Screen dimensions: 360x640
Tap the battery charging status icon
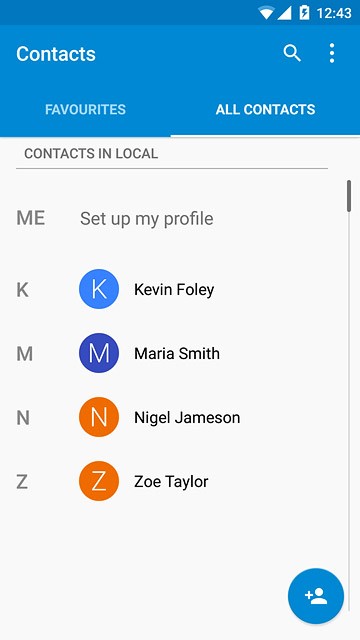[x=304, y=13]
